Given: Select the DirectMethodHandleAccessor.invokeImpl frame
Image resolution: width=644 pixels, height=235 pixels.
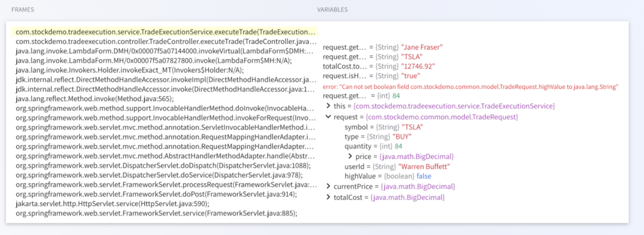Looking at the screenshot, I should (165, 80).
